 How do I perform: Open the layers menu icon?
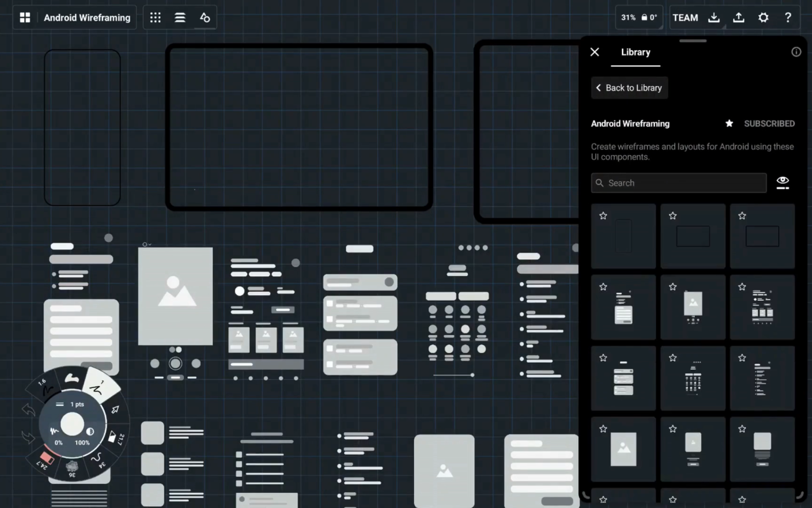point(180,17)
